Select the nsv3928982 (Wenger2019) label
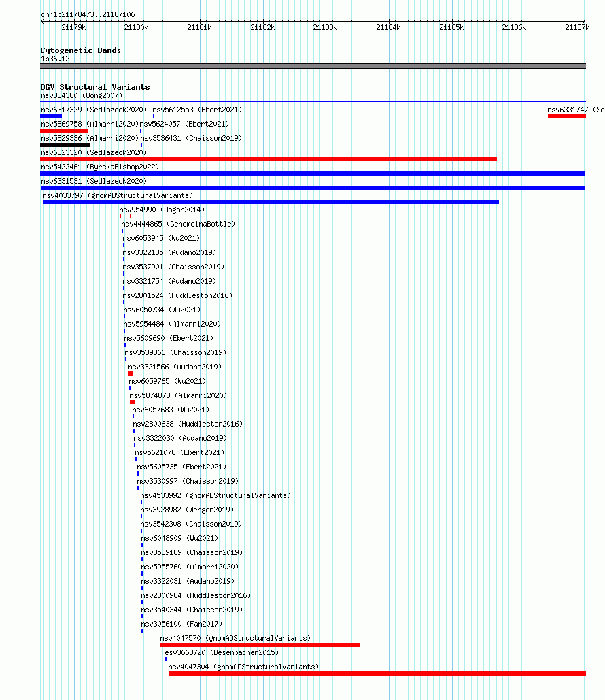 click(x=187, y=510)
